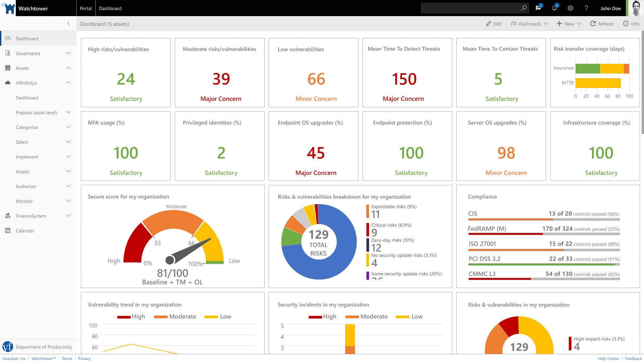Screen dimensions: 644x362
Task: Click the HRInfoSys cloud icon
Action: [8, 83]
